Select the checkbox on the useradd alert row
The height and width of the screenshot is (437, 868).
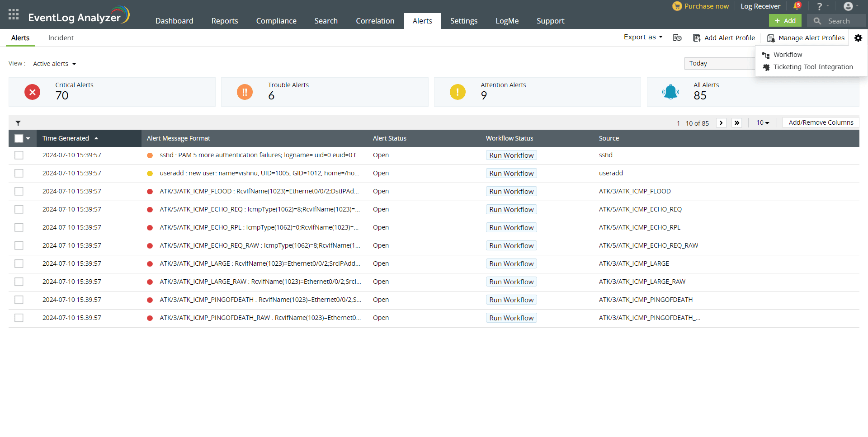[x=19, y=173]
